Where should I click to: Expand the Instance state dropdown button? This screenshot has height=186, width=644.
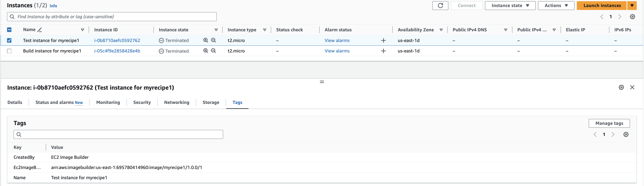[x=510, y=6]
